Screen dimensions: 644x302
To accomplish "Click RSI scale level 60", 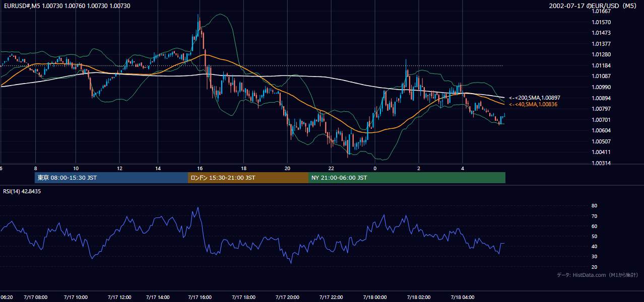I will 594,226.
